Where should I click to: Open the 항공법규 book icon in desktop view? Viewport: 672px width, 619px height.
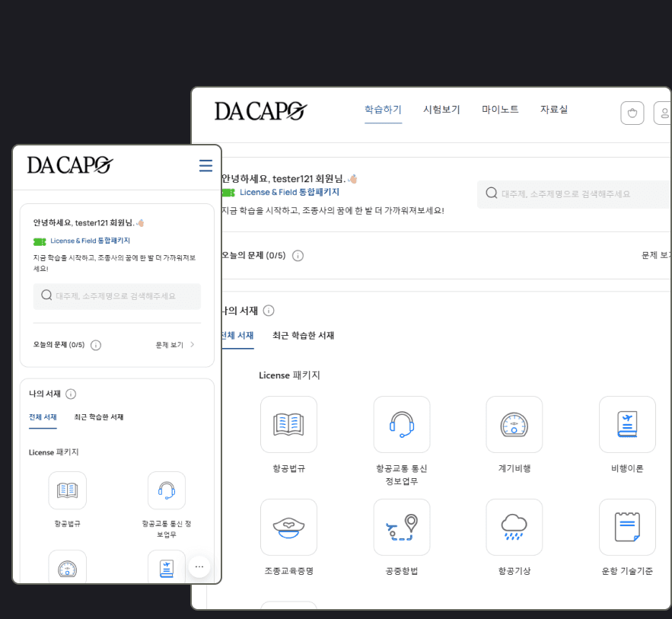coord(288,424)
